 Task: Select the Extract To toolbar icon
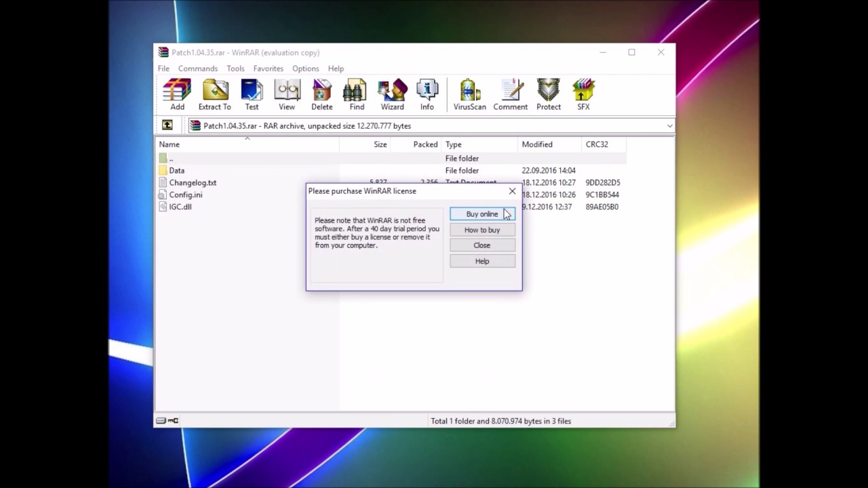pos(215,94)
